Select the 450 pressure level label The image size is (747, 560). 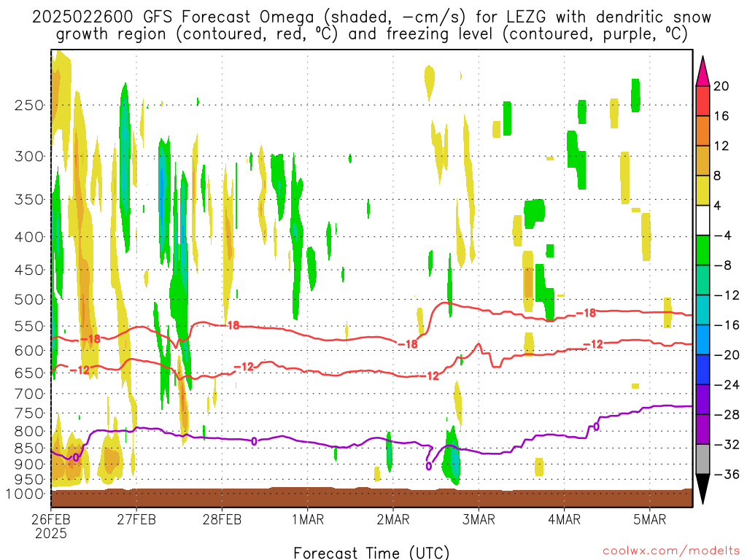tap(29, 270)
